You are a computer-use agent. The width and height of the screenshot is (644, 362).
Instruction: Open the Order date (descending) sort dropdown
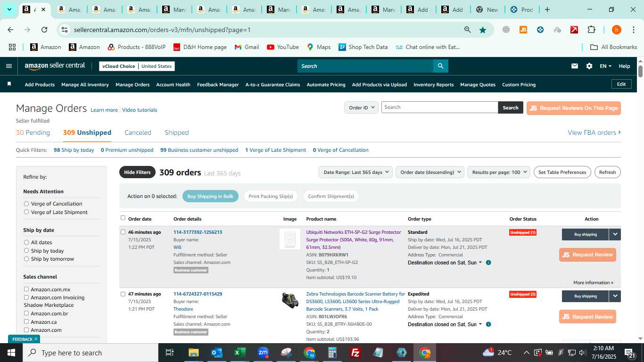[x=430, y=172]
